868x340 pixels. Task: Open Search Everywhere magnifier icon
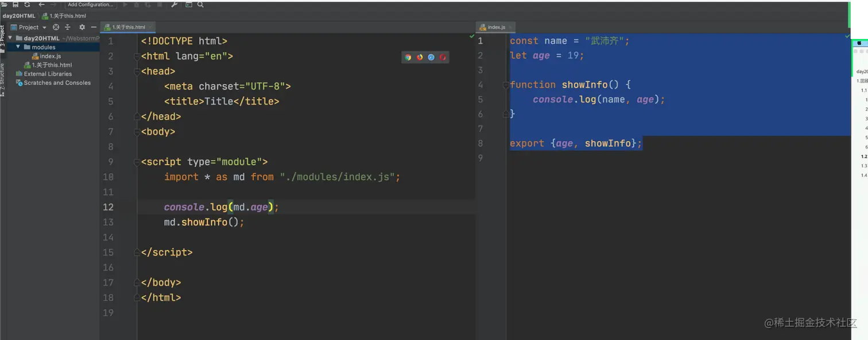200,5
